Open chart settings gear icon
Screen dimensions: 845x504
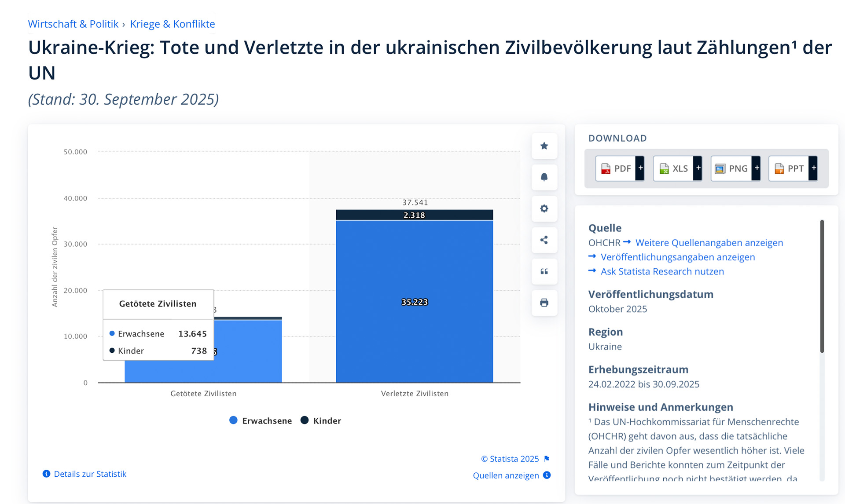544,208
